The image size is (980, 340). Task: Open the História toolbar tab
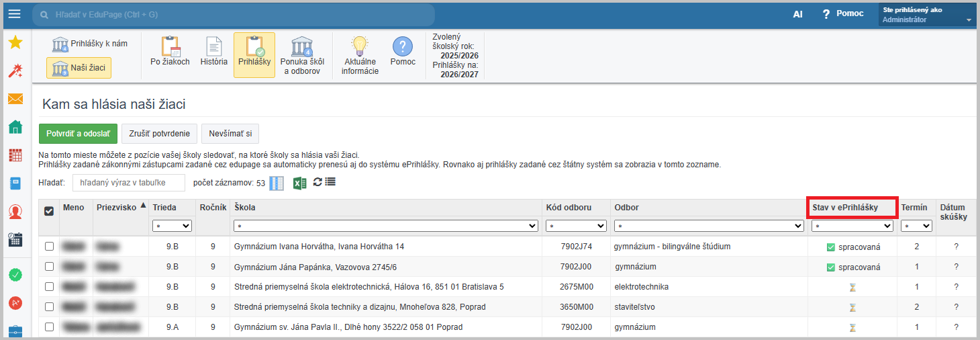pos(213,54)
